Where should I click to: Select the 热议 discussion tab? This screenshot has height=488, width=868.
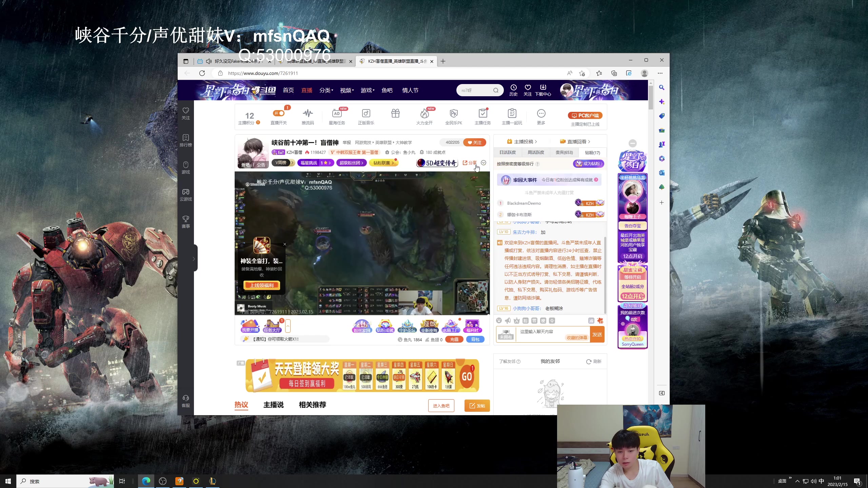(241, 405)
